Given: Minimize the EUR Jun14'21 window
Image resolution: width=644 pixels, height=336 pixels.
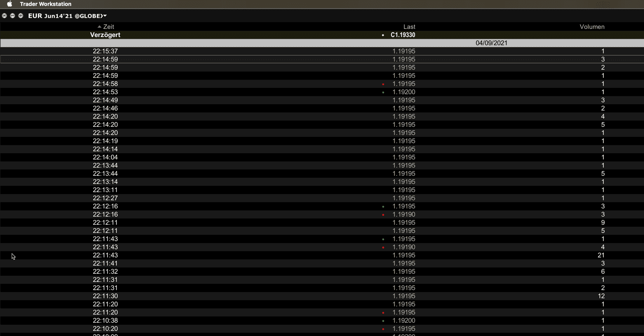Looking at the screenshot, I should point(12,16).
